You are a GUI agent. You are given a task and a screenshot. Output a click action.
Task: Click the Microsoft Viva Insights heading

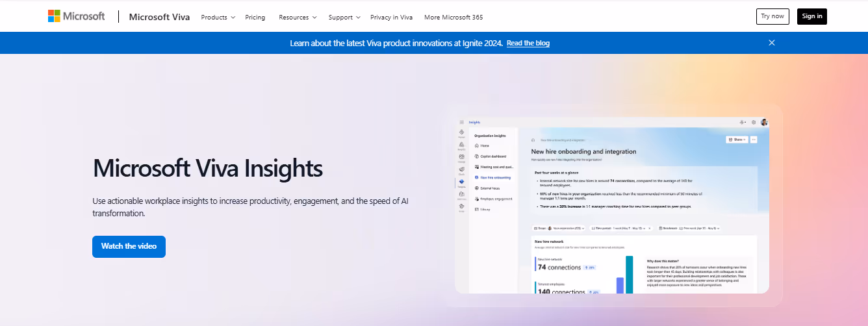coord(208,168)
